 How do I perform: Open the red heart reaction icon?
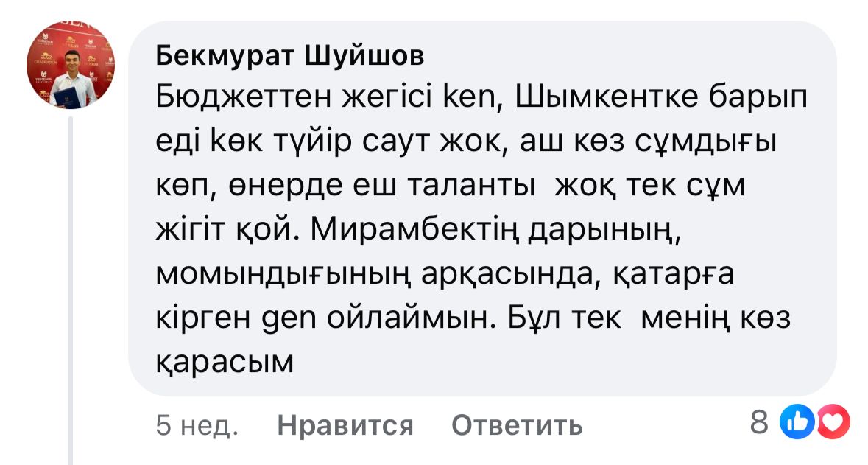click(x=833, y=422)
